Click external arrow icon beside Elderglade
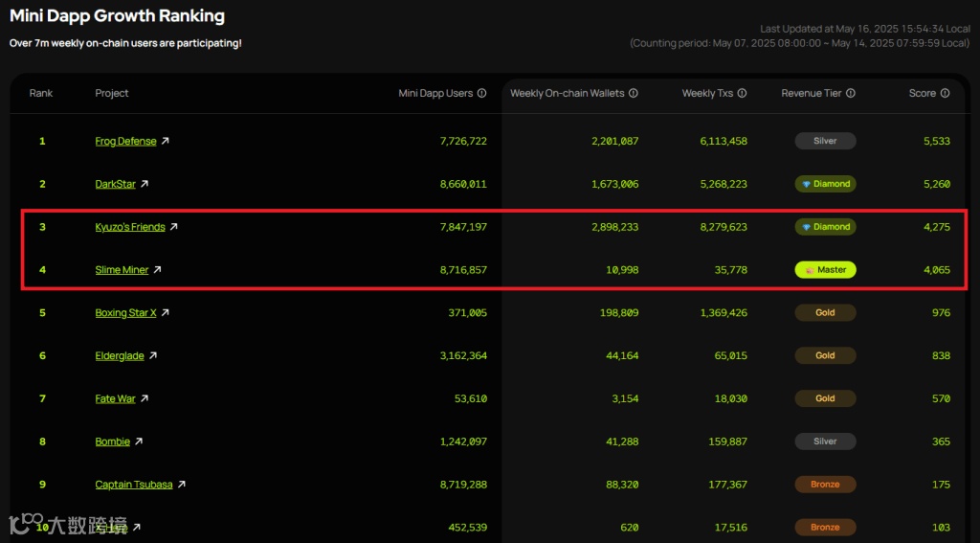Image resolution: width=980 pixels, height=543 pixels. (153, 355)
